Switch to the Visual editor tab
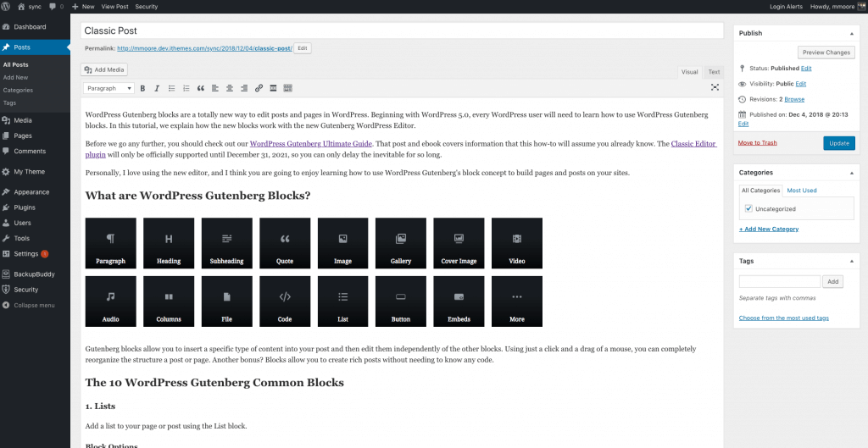 coord(689,72)
